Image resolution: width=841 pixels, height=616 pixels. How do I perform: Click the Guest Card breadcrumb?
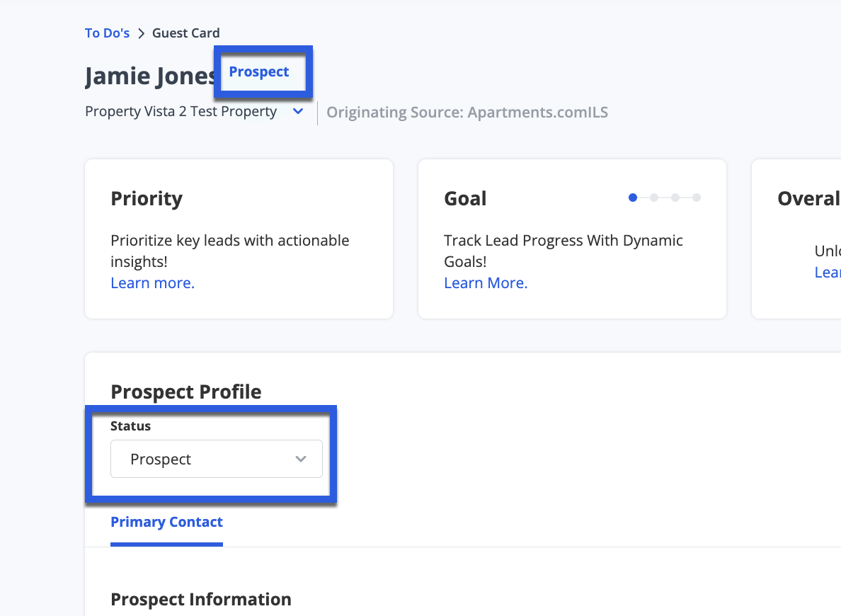[x=185, y=33]
